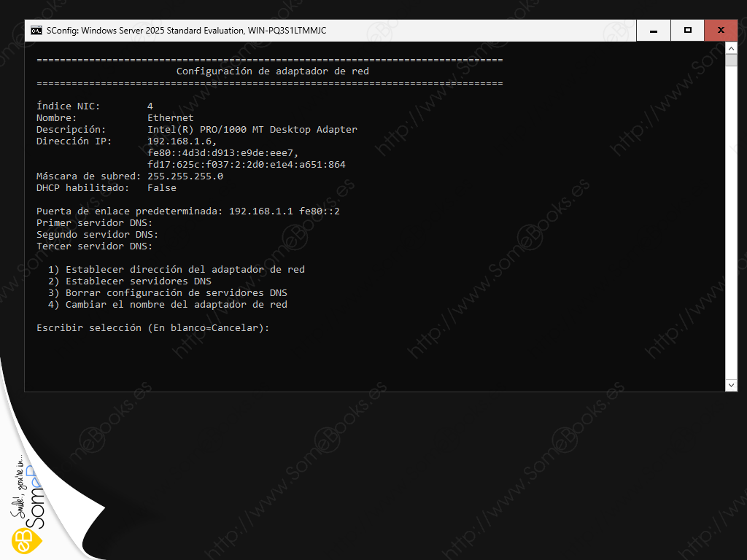Minimize the SConfig window

coord(654,31)
